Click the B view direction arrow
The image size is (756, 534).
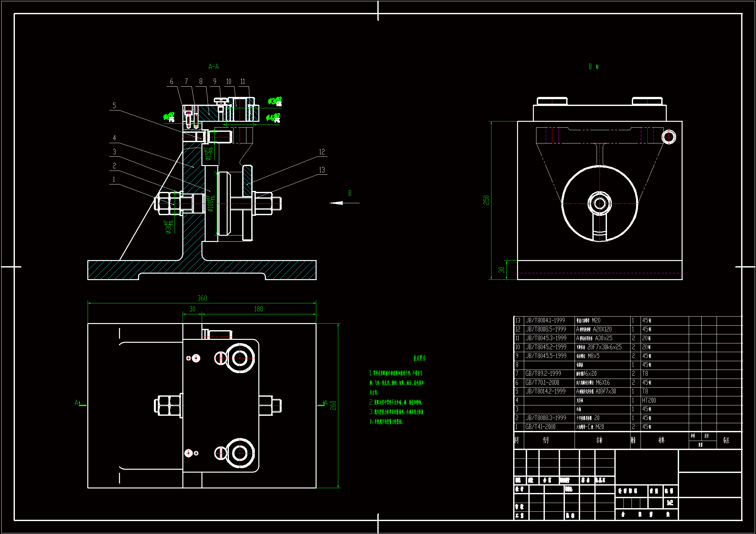(339, 203)
